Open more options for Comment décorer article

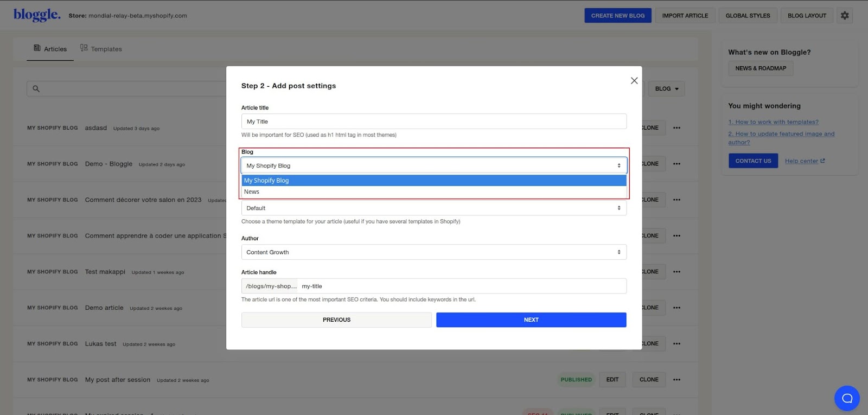(676, 200)
